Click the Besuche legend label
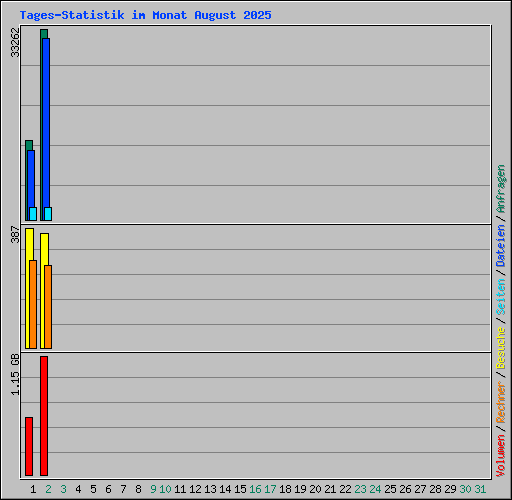 pos(501,348)
